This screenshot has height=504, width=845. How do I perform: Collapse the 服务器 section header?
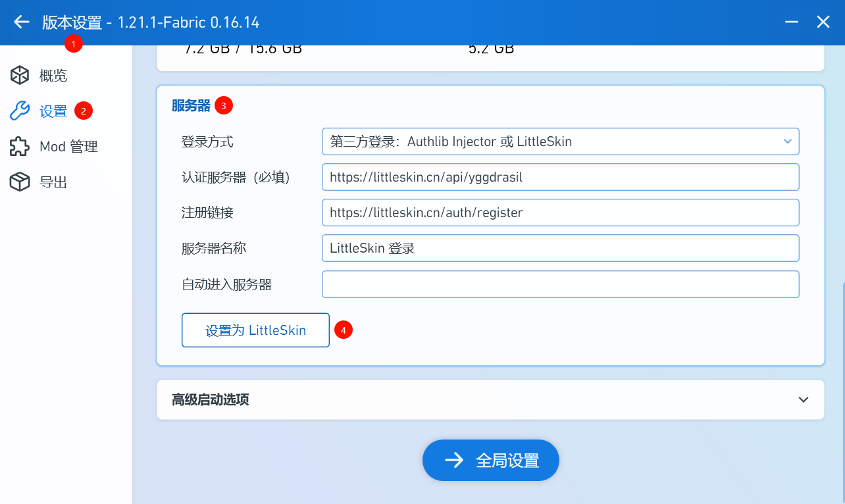191,105
